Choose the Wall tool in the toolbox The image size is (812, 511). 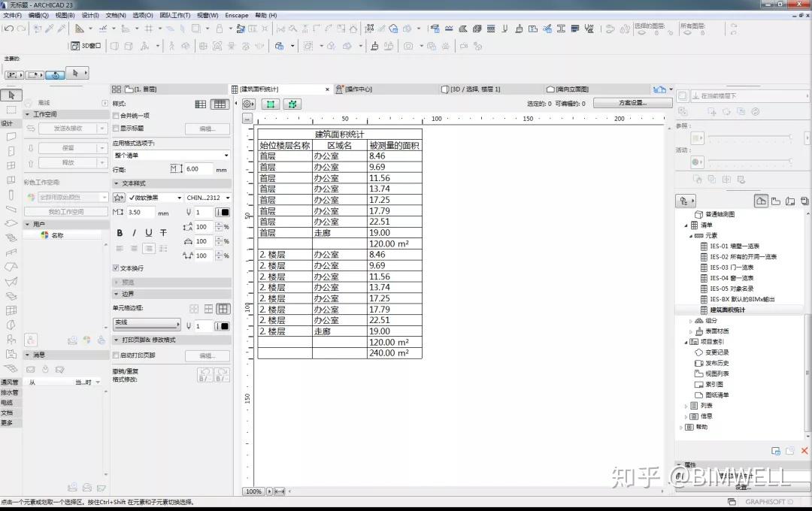coord(11,137)
